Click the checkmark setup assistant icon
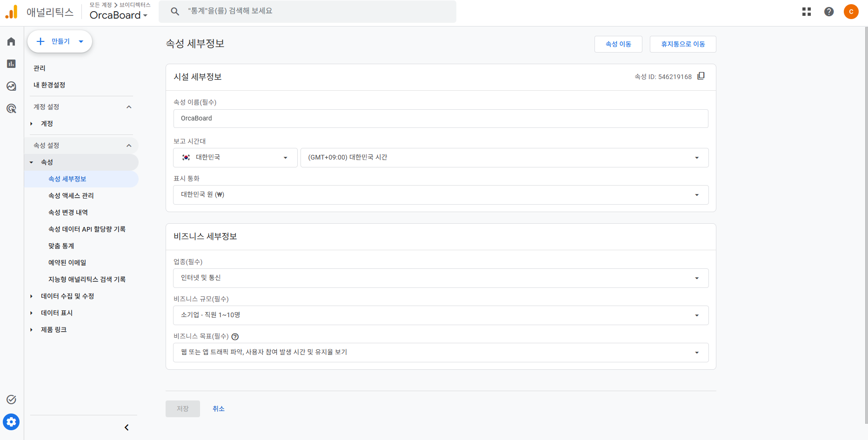 click(x=11, y=400)
